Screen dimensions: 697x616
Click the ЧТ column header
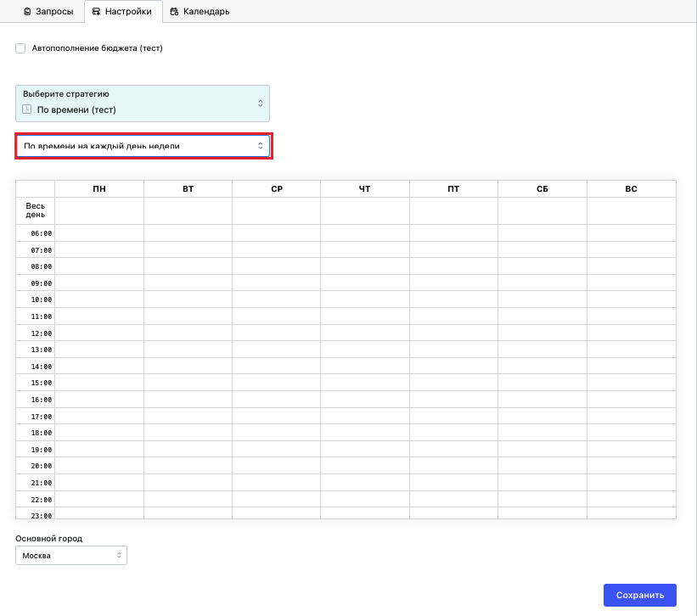click(365, 188)
